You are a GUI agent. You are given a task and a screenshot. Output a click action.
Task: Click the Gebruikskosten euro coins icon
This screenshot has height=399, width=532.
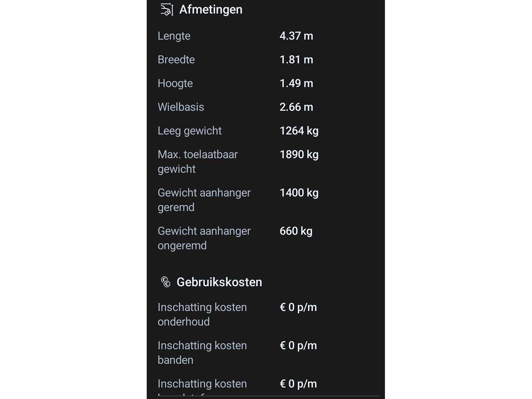point(166,282)
